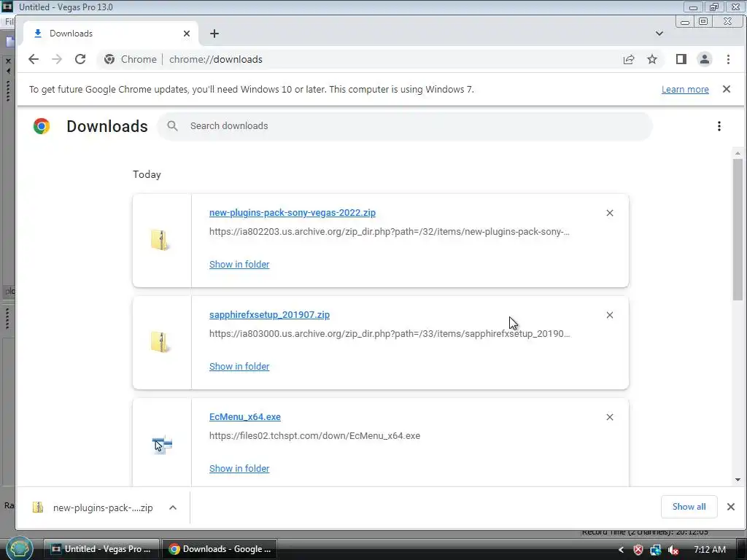Click the archive.org URL of new-plugins-pack
747x560 pixels.
(x=390, y=232)
